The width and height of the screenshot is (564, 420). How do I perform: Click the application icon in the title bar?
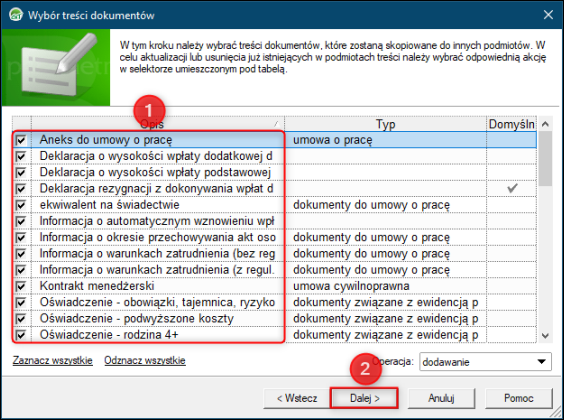(x=16, y=15)
